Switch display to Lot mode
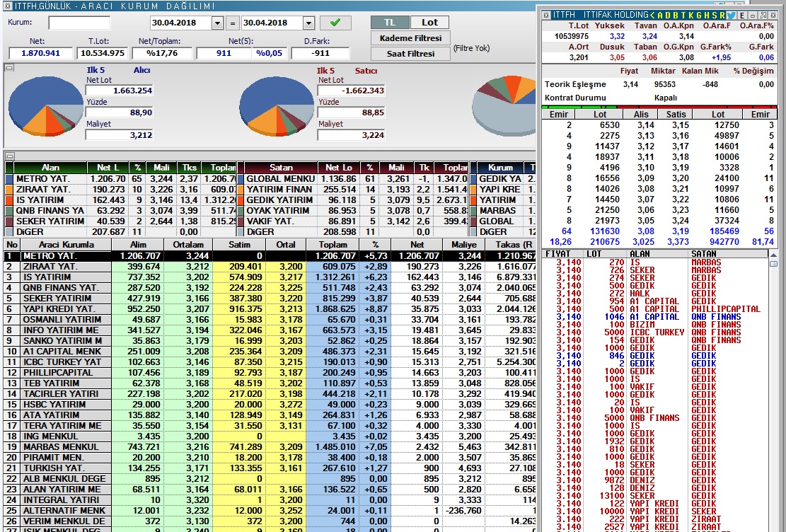This screenshot has width=786, height=532. (429, 23)
